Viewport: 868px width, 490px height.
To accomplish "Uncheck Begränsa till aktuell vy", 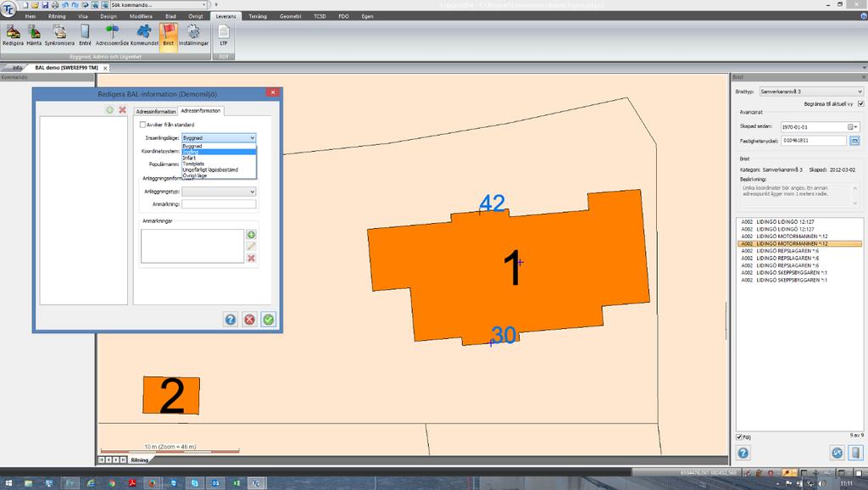I will (861, 103).
